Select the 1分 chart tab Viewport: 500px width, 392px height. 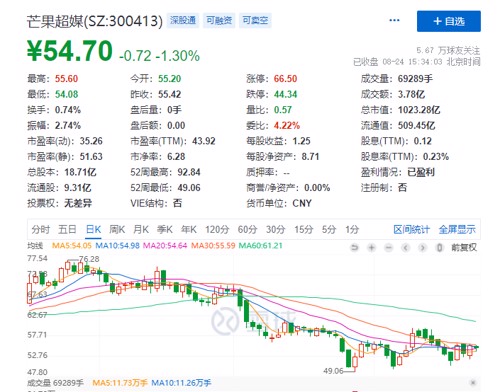352,229
